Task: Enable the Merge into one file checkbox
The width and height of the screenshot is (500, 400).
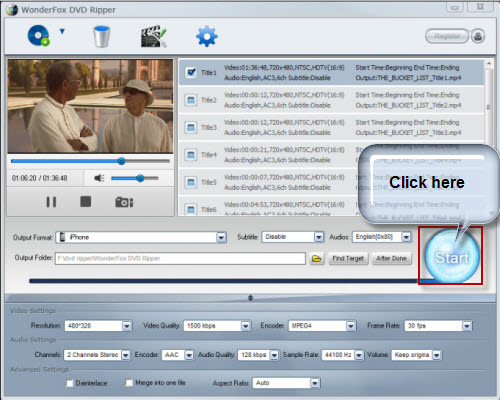Action: [129, 383]
